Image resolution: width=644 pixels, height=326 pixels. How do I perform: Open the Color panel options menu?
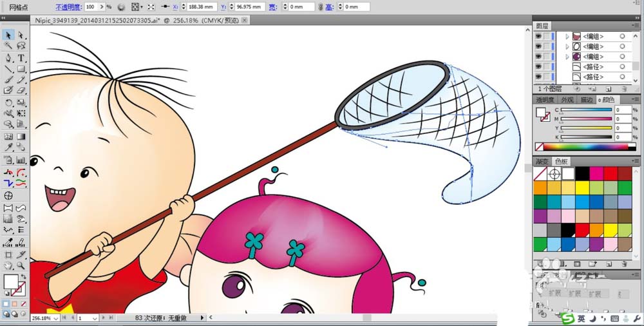click(x=636, y=99)
